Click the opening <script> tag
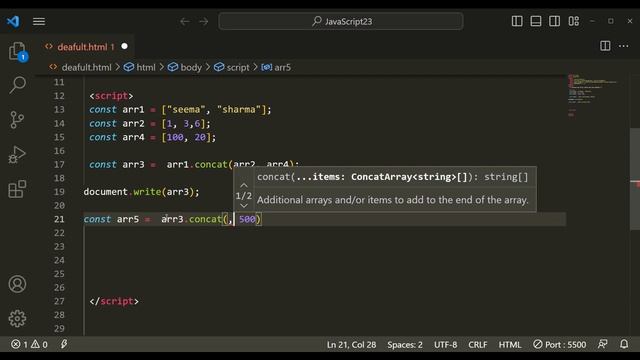This screenshot has width=640, height=360. pyautogui.click(x=111, y=96)
